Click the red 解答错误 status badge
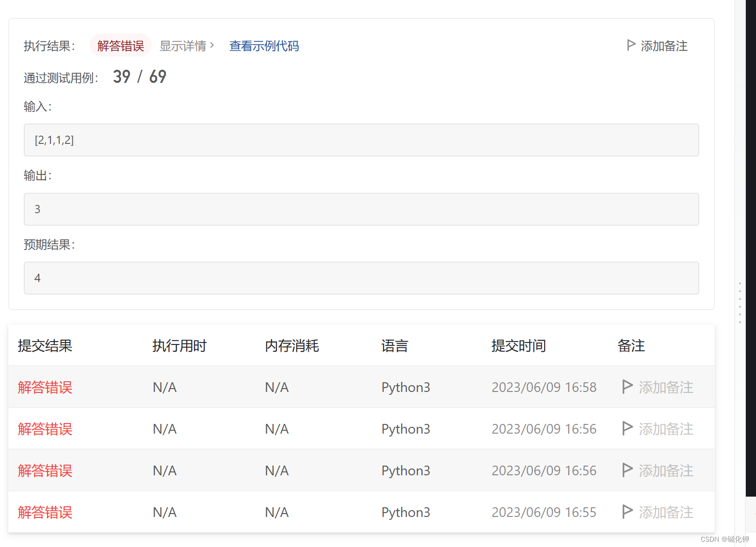The image size is (756, 547). click(120, 45)
